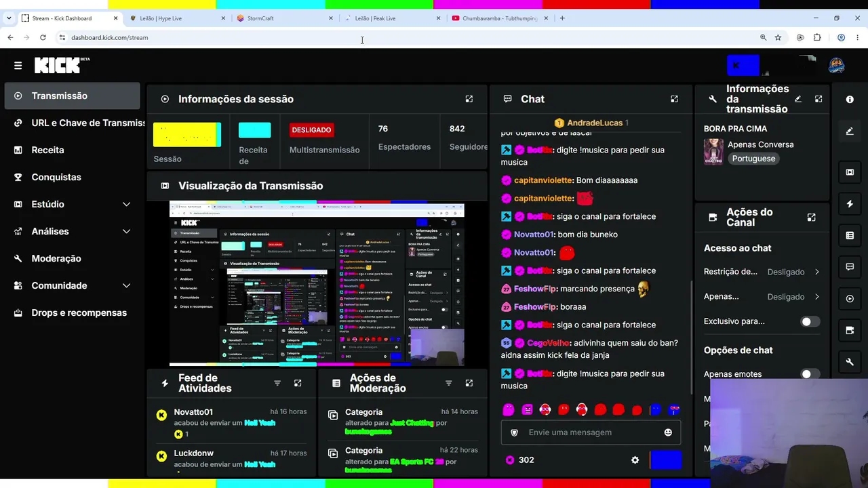Open the emoji picker in the message box
Viewport: 868px width, 488px height.
[668, 432]
